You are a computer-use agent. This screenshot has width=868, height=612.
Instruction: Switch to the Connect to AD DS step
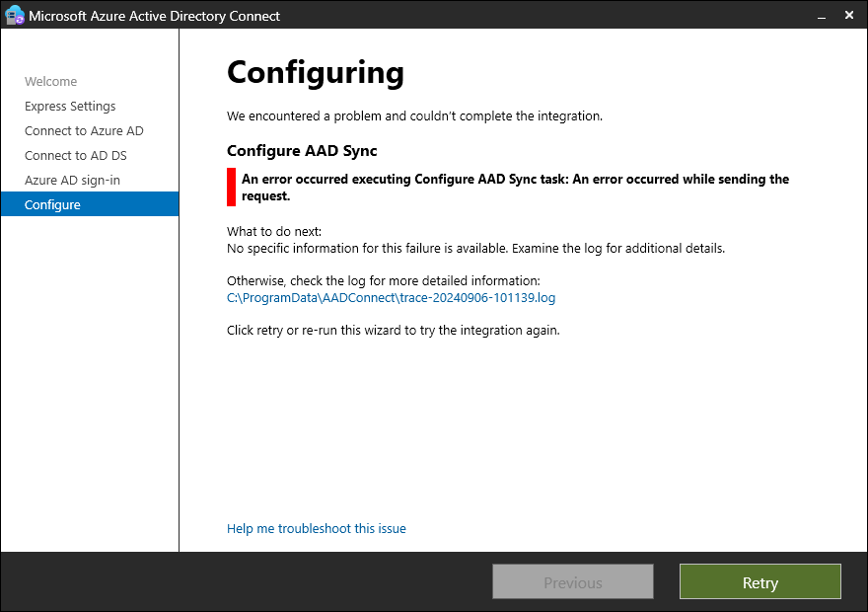click(76, 156)
